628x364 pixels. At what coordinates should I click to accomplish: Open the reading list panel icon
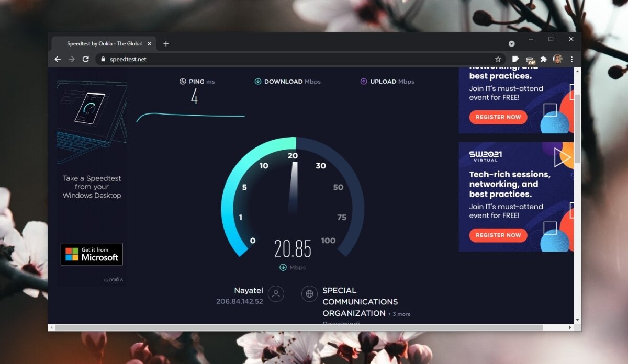pyautogui.click(x=516, y=59)
